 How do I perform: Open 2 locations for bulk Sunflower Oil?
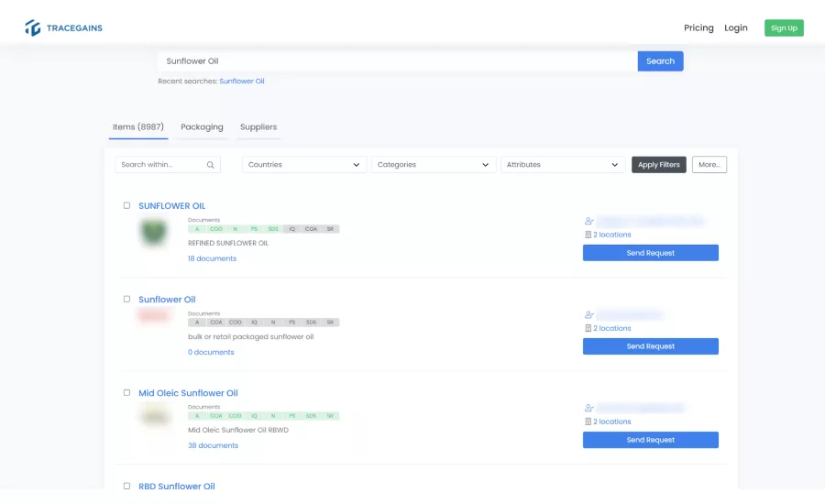click(x=612, y=328)
